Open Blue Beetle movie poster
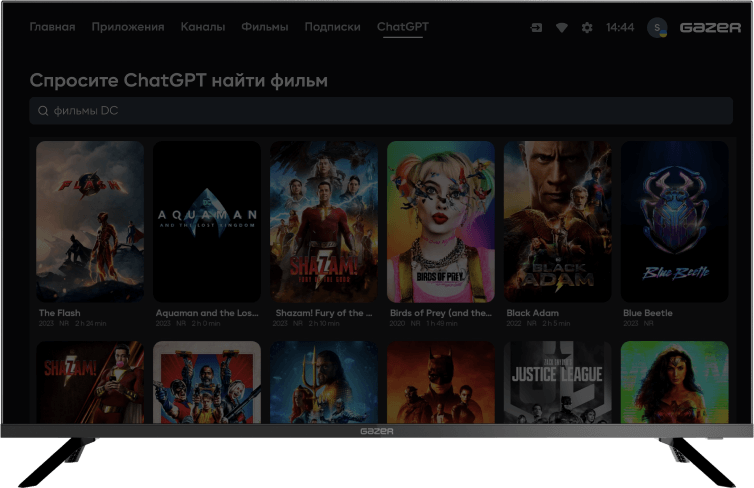This screenshot has height=488, width=754. pos(674,222)
